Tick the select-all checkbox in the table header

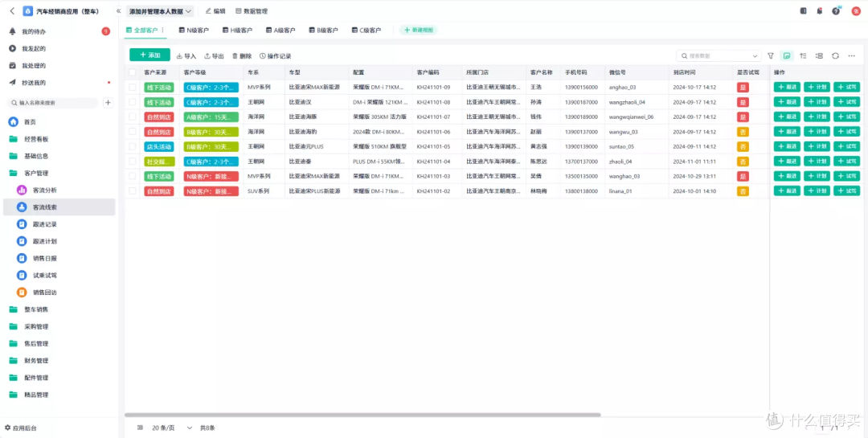click(x=133, y=72)
